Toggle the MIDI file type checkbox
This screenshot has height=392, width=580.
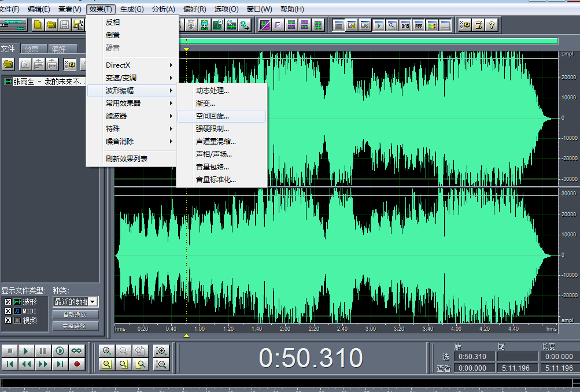tap(8, 311)
